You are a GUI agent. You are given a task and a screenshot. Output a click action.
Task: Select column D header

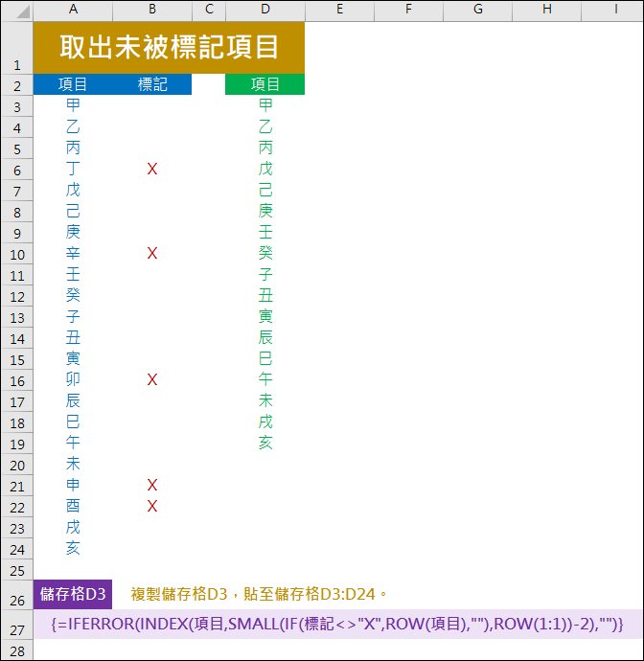[265, 11]
